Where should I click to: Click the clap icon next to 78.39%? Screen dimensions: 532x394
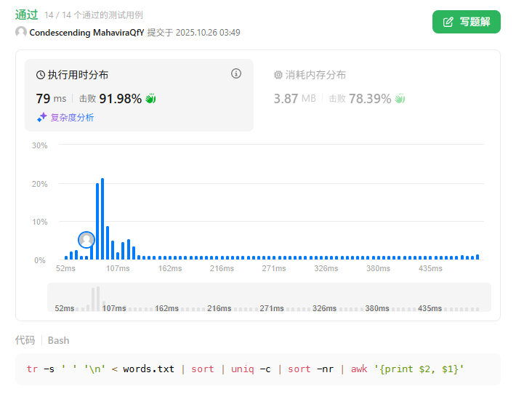[400, 98]
